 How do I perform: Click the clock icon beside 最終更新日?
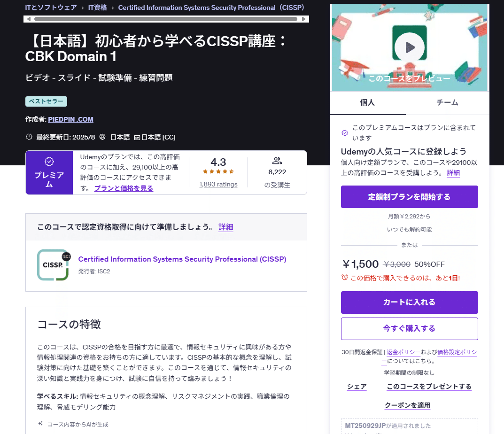click(28, 137)
